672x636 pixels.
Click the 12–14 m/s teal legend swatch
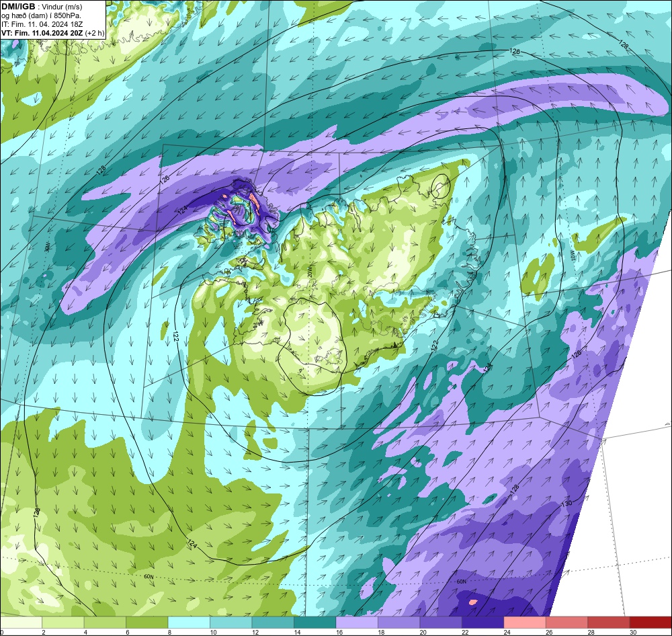click(x=273, y=623)
